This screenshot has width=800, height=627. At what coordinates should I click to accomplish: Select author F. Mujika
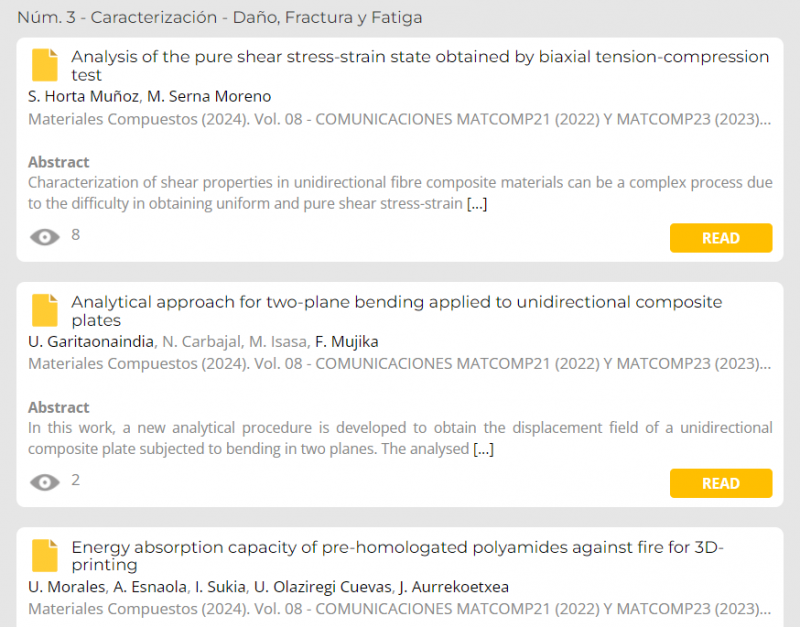[346, 341]
